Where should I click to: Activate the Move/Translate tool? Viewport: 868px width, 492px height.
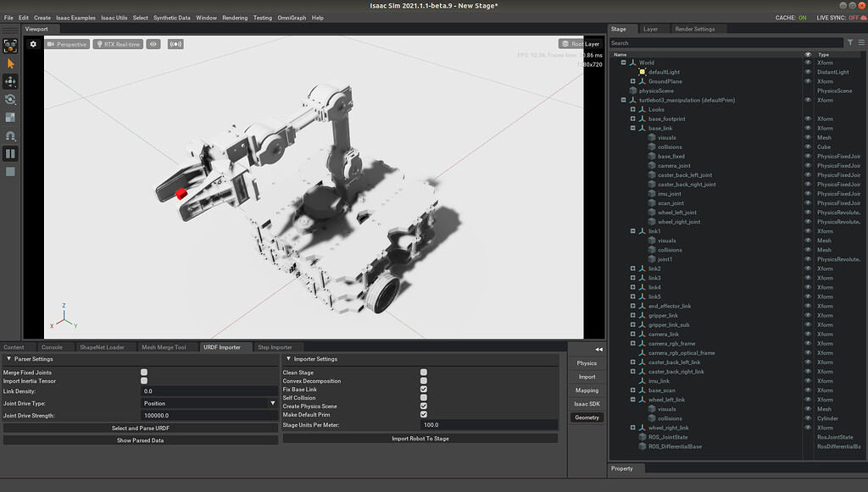(x=10, y=81)
